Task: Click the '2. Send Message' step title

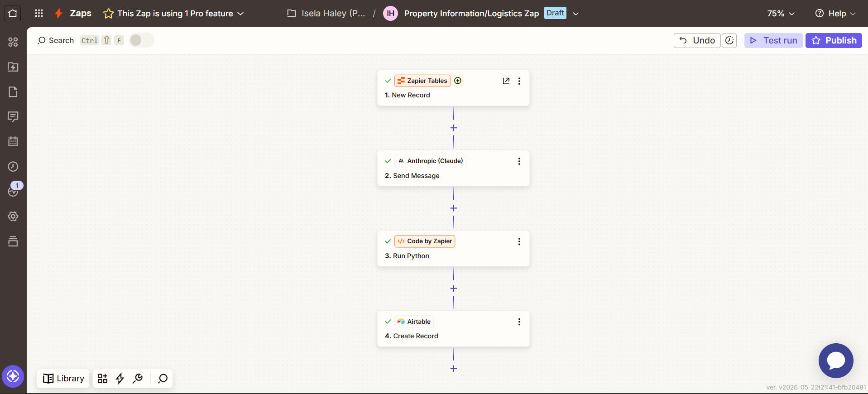Action: (412, 176)
